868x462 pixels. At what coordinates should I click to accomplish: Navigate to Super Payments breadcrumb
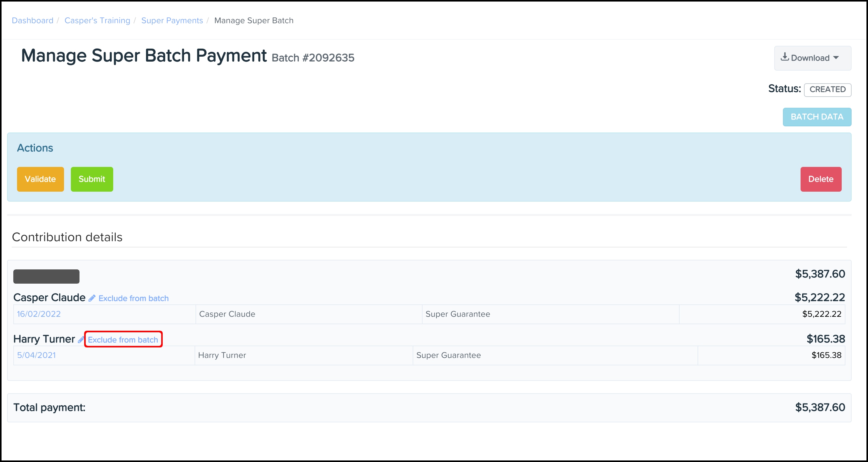pos(172,20)
